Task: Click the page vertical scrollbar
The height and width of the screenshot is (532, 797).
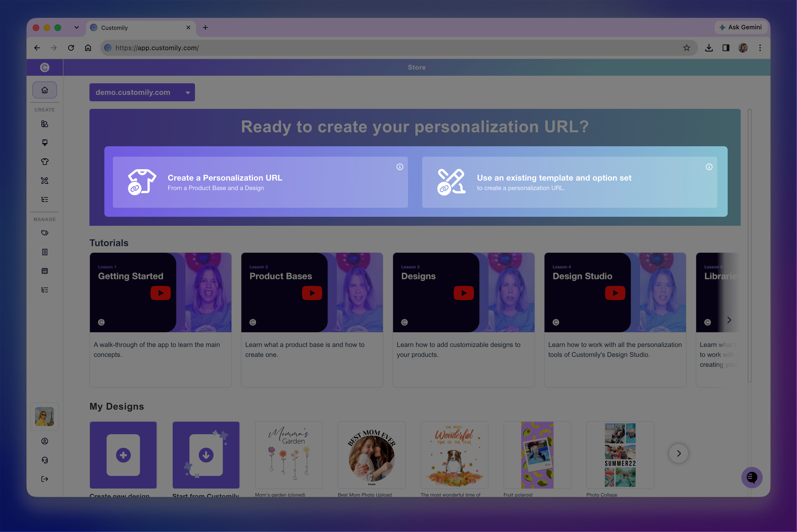Action: 749,246
